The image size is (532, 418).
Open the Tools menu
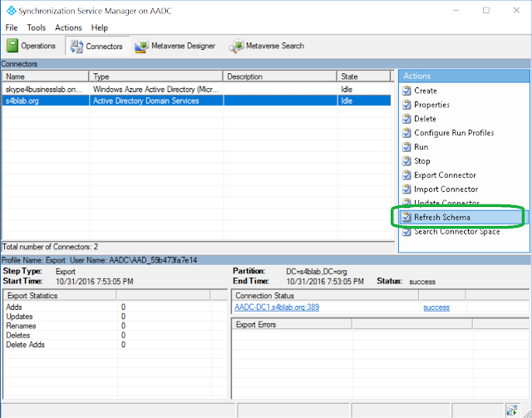(x=37, y=27)
